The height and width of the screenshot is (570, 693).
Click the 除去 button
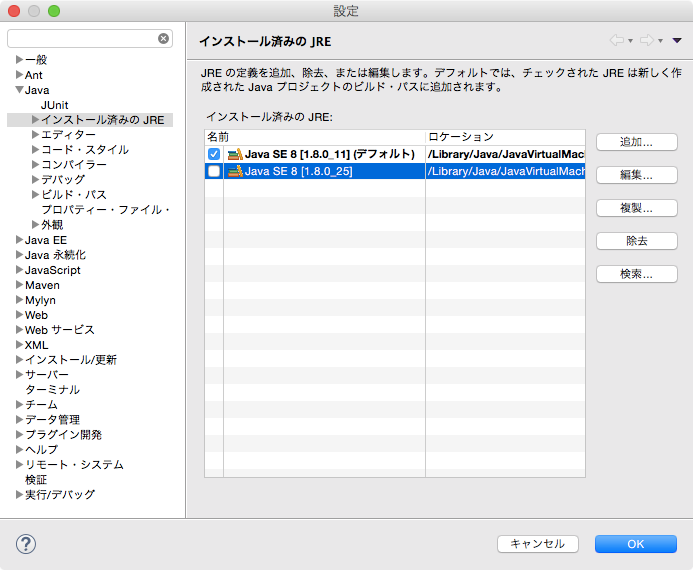pos(636,241)
